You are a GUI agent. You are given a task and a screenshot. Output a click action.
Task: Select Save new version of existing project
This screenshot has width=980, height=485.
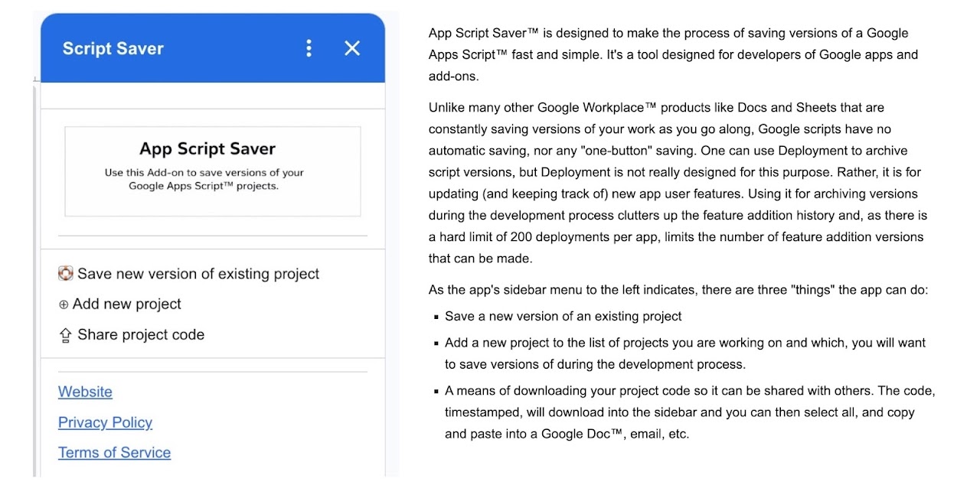pos(198,274)
